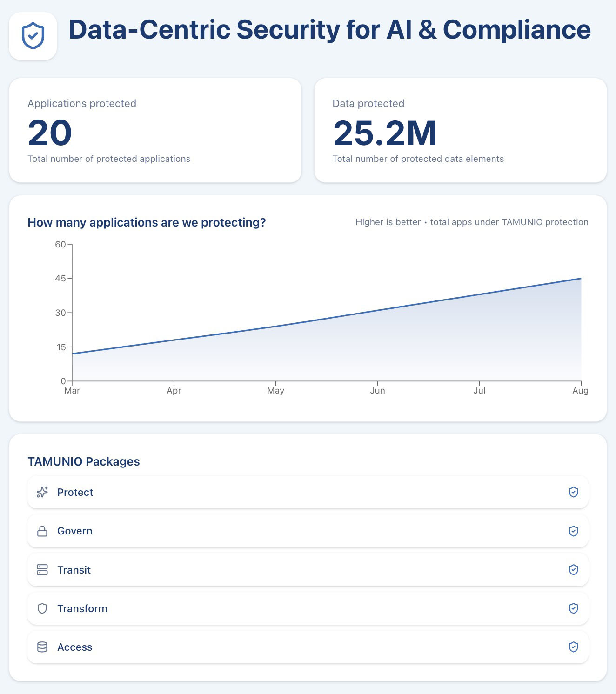Click the database icon beside Access
The width and height of the screenshot is (616, 694).
(x=42, y=647)
